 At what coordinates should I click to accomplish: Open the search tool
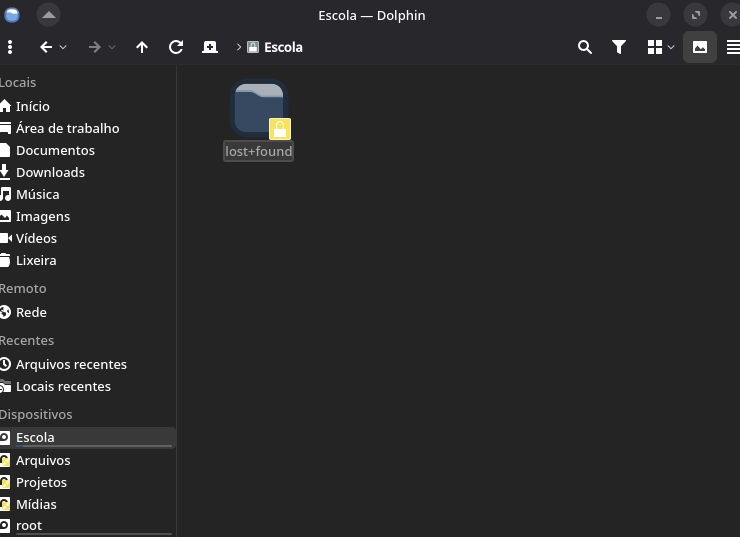(585, 47)
